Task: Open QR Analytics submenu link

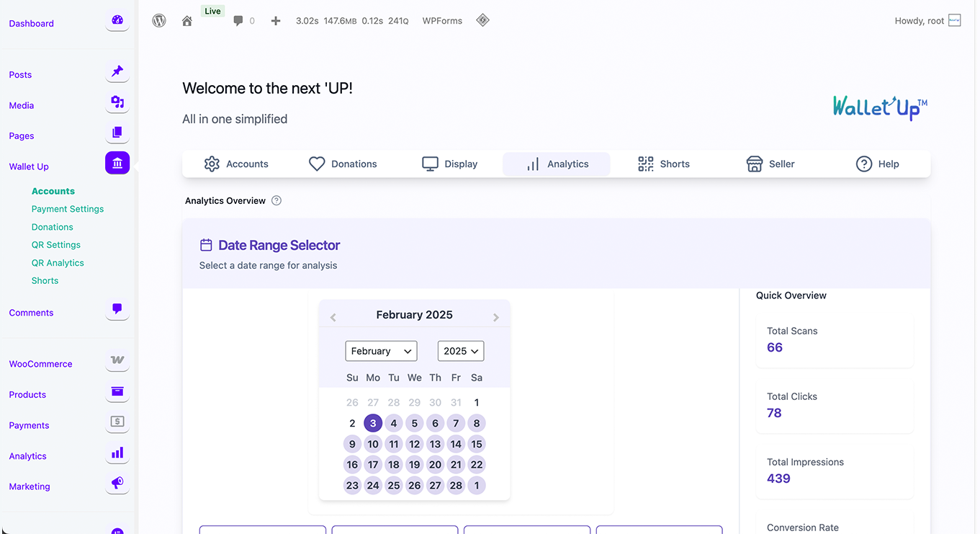Action: [x=58, y=263]
